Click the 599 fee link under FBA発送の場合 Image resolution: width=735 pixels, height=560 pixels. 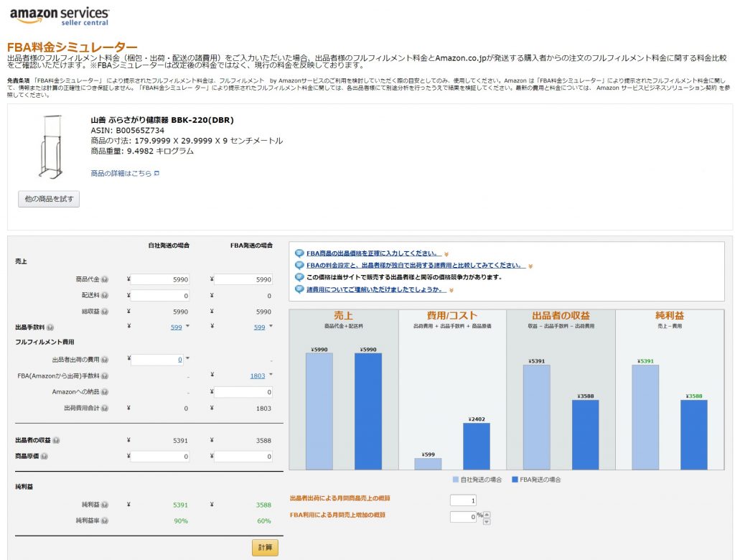tap(260, 327)
